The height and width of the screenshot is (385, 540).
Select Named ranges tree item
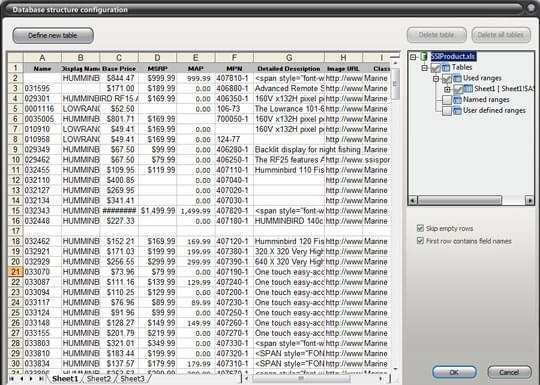coord(486,100)
